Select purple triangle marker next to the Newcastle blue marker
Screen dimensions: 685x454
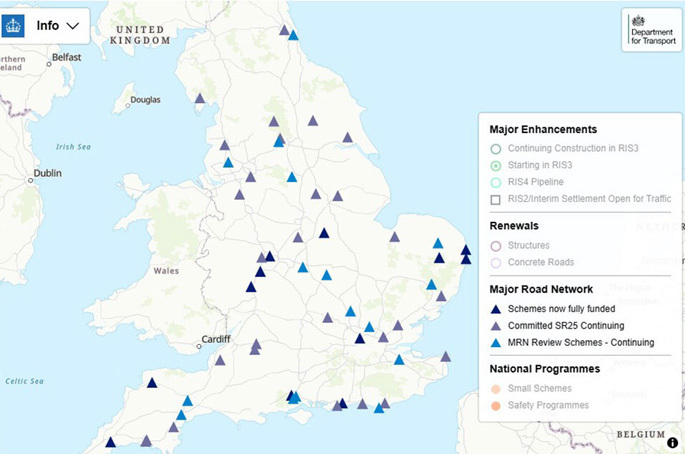284,30
